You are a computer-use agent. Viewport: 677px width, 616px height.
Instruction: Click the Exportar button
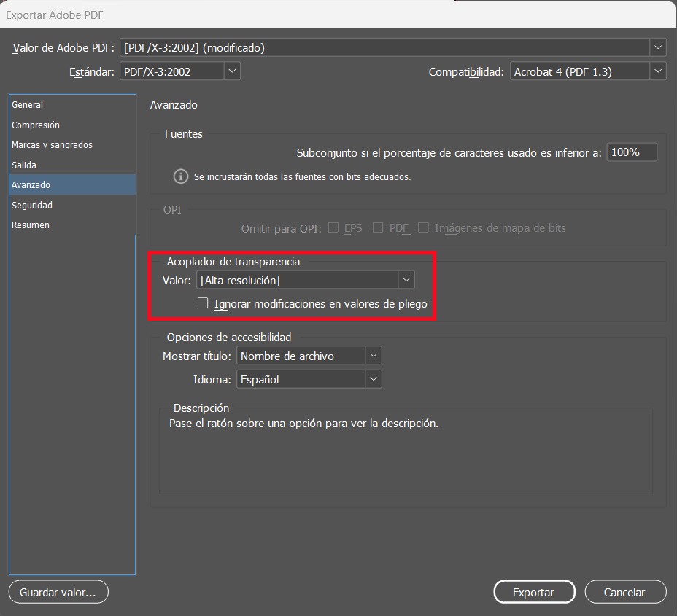(534, 592)
